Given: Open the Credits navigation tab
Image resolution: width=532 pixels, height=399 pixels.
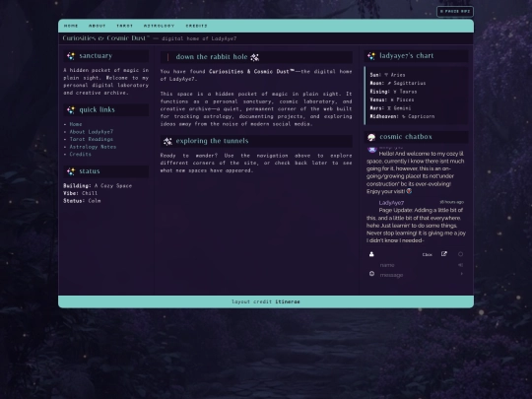Looking at the screenshot, I should [196, 26].
